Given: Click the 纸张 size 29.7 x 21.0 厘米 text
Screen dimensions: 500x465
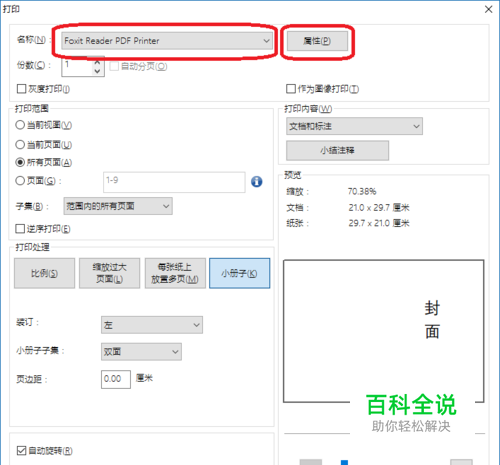Looking at the screenshot, I should point(379,223).
